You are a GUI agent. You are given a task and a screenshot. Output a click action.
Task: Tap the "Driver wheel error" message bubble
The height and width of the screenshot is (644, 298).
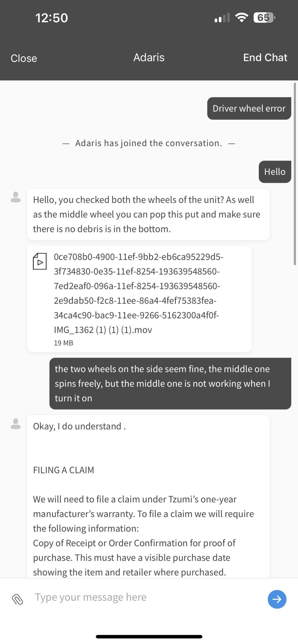tap(249, 108)
